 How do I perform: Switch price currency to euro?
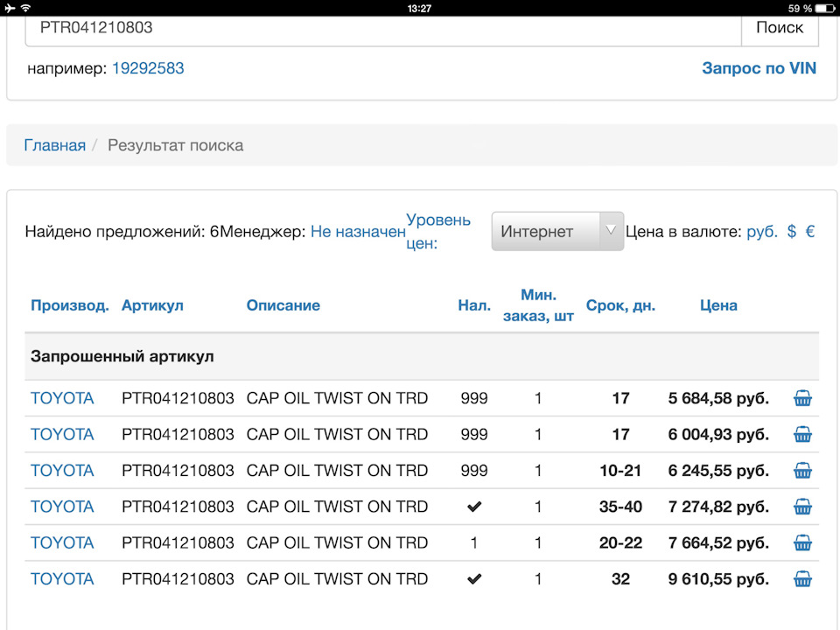pyautogui.click(x=810, y=232)
